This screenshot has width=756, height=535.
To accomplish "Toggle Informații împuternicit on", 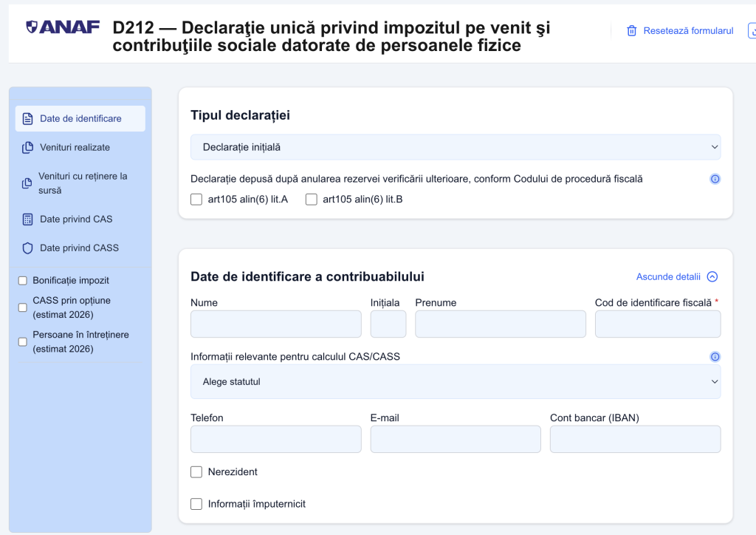I will (x=196, y=503).
